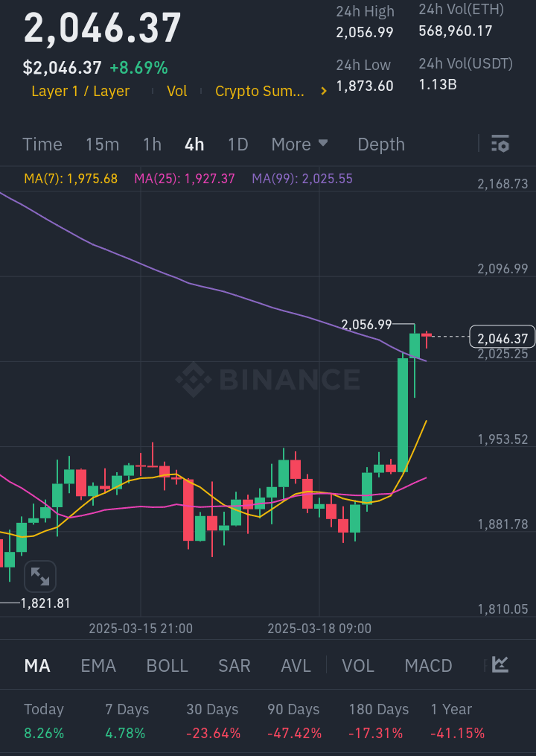Tap the MA(7) value label

71,179
